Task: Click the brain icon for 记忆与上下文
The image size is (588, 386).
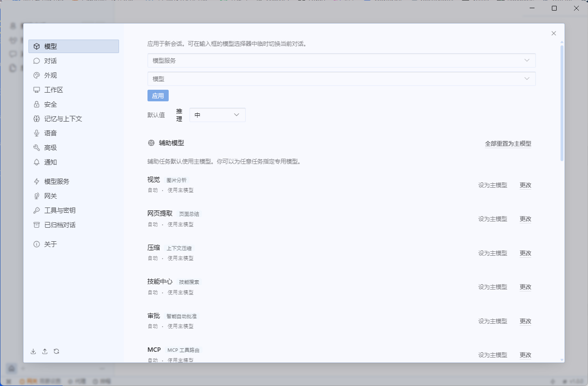Action: point(37,119)
